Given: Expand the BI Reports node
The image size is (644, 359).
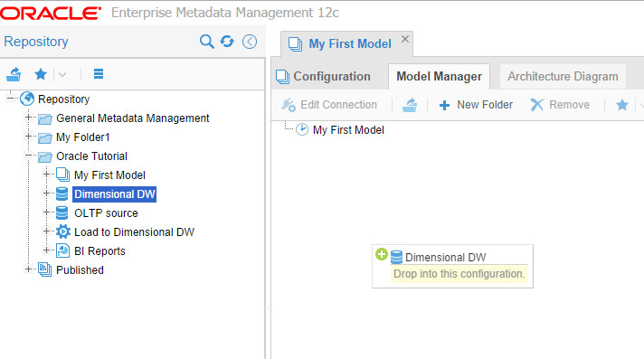Looking at the screenshot, I should tap(46, 250).
